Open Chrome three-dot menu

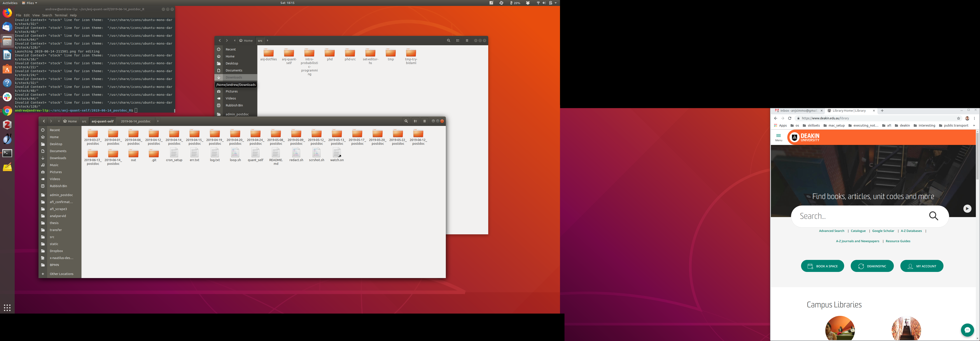click(x=975, y=118)
